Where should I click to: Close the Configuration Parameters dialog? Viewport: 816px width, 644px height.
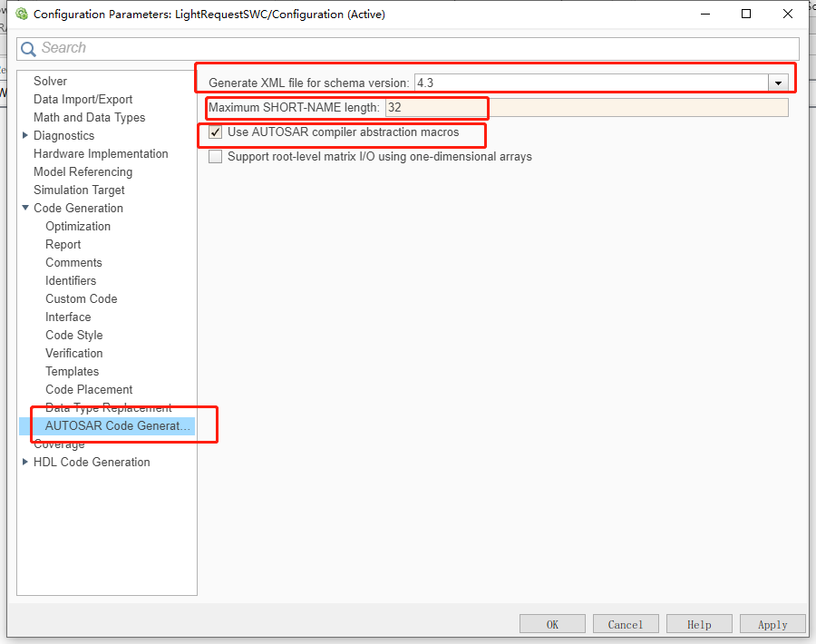tap(787, 14)
